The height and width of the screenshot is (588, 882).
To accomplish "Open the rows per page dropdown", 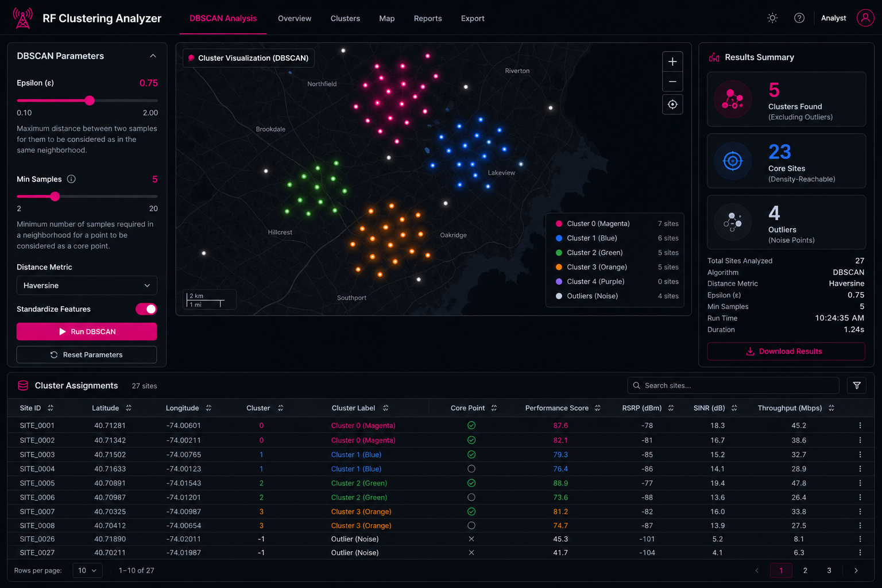I will 87,570.
